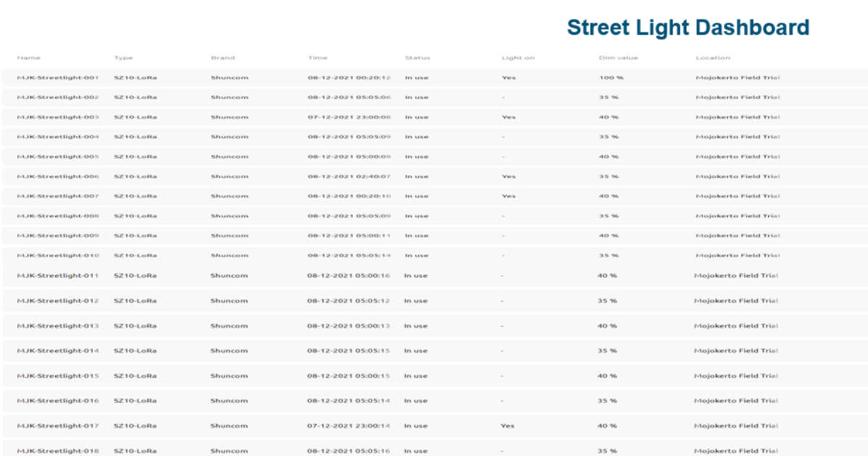Viewport: 868px width, 456px height.
Task: Select row MJK-Streetlight-001
Action: 434,77
